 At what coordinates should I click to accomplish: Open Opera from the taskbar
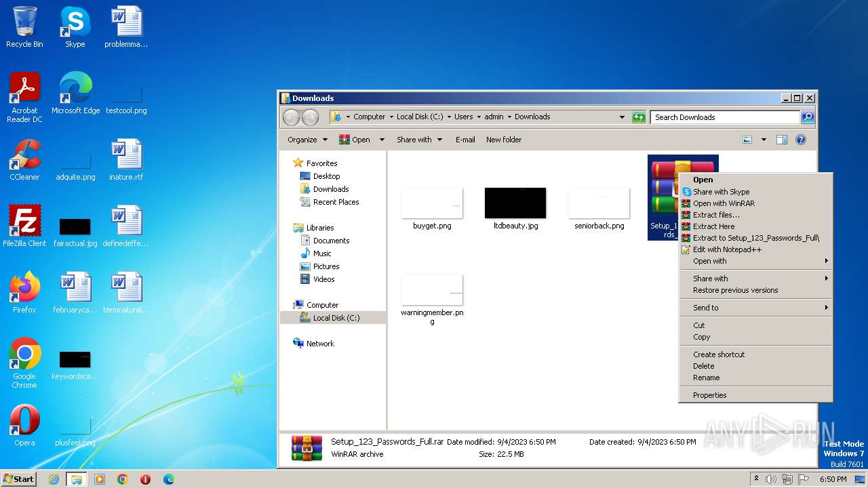coord(145,479)
